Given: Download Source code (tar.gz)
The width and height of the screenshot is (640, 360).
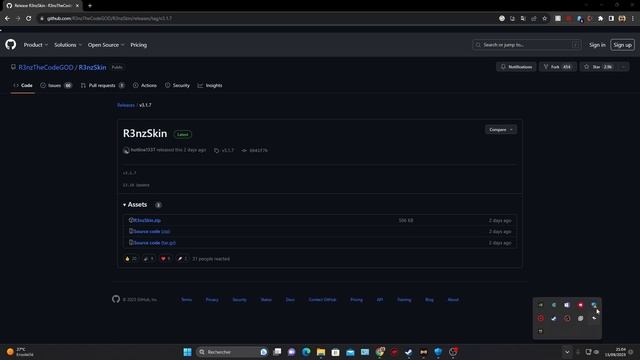Looking at the screenshot, I should pyautogui.click(x=155, y=243).
